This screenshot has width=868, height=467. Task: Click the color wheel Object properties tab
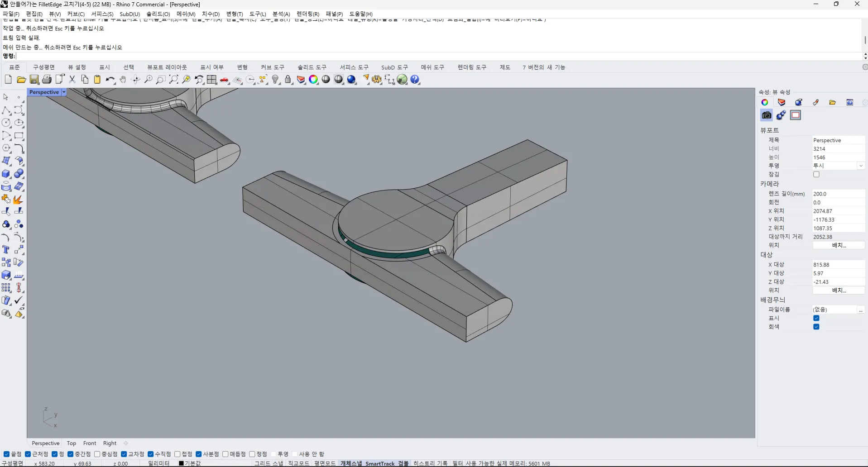click(765, 102)
